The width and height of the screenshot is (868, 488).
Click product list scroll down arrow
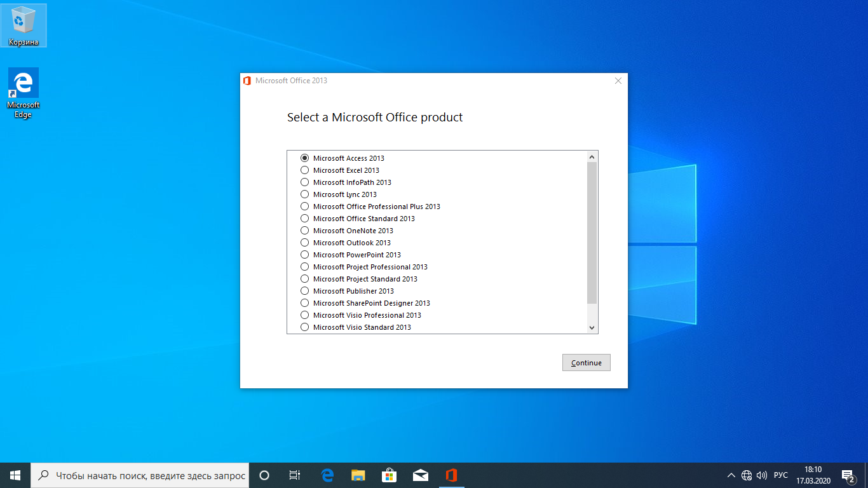point(592,328)
